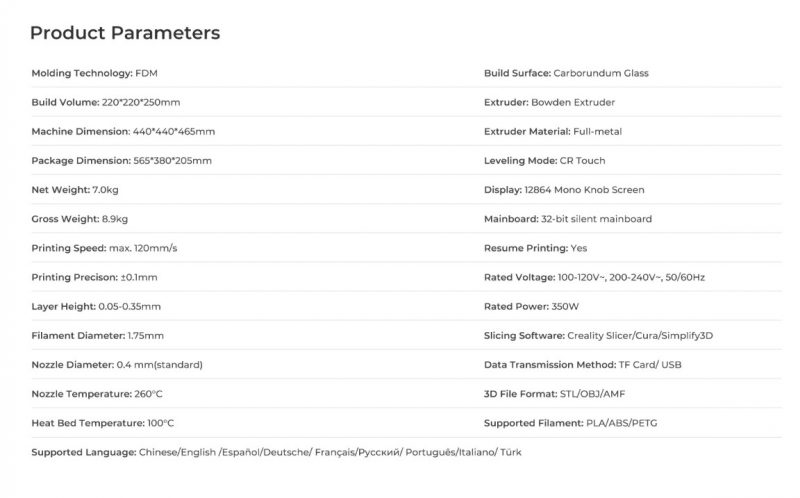Screen dimensions: 800x498
Task: Click the Supported Language list text
Action: pos(277,452)
